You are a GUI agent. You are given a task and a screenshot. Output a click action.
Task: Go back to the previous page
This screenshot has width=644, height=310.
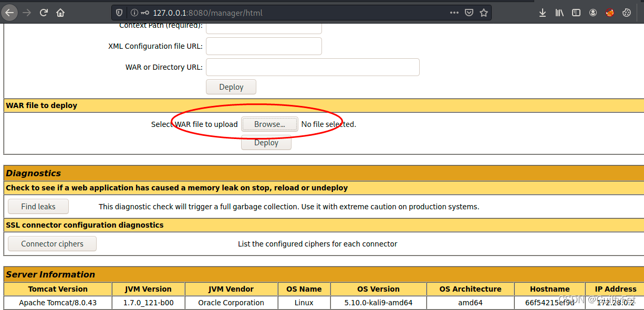[9, 13]
